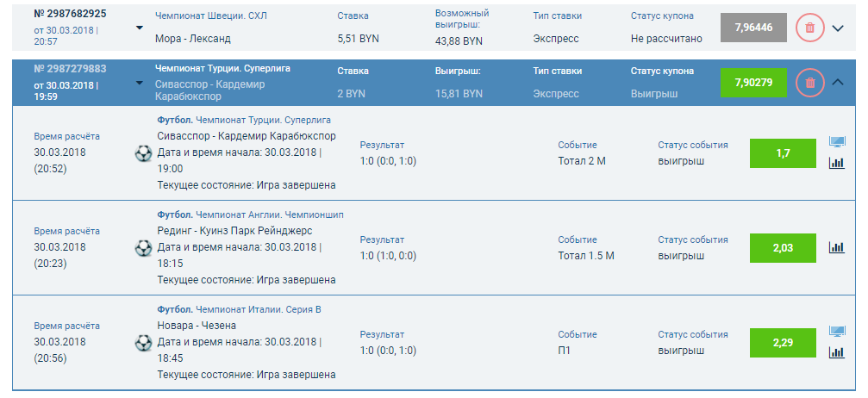Select the Новара - Чезена match title

coord(197,326)
